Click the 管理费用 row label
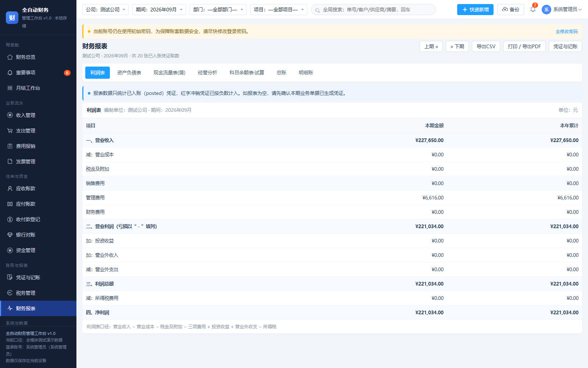 point(95,198)
